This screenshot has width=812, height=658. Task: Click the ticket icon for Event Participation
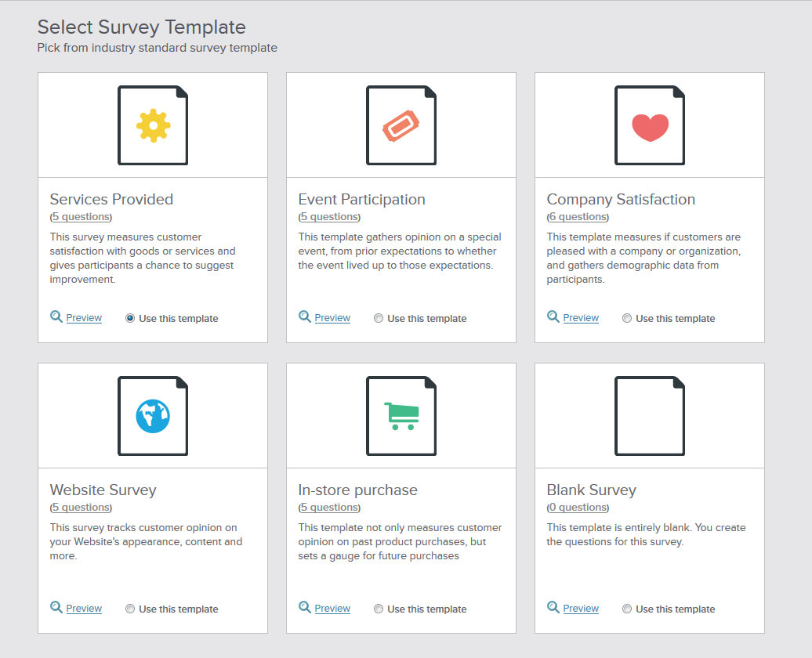pyautogui.click(x=401, y=125)
